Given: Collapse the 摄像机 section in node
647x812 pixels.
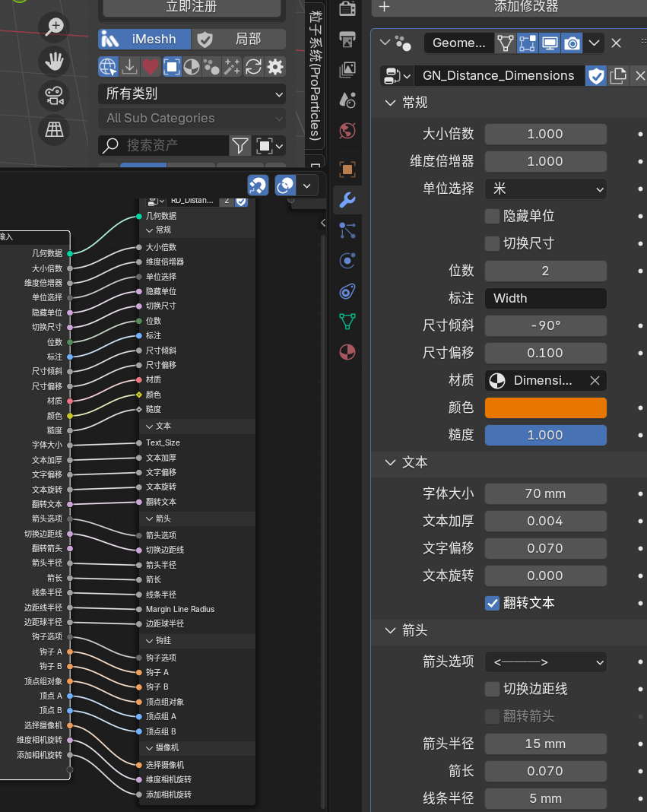Looking at the screenshot, I should pyautogui.click(x=149, y=748).
